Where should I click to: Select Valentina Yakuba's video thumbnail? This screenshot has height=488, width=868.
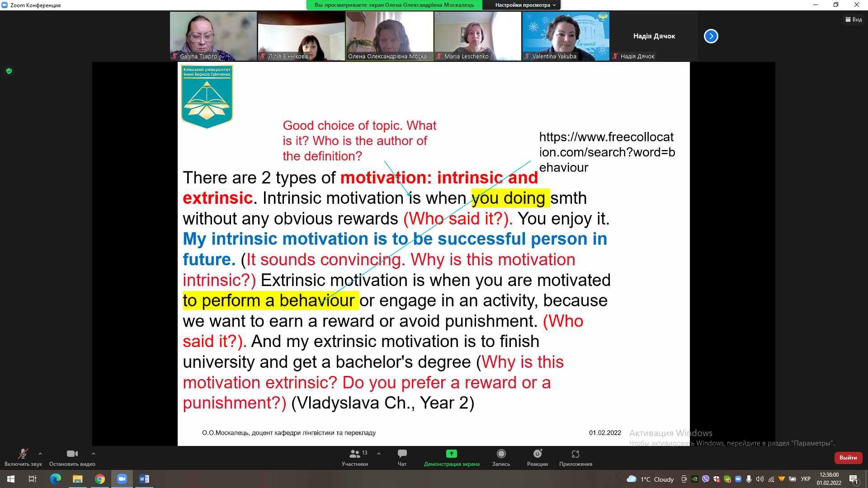(566, 36)
